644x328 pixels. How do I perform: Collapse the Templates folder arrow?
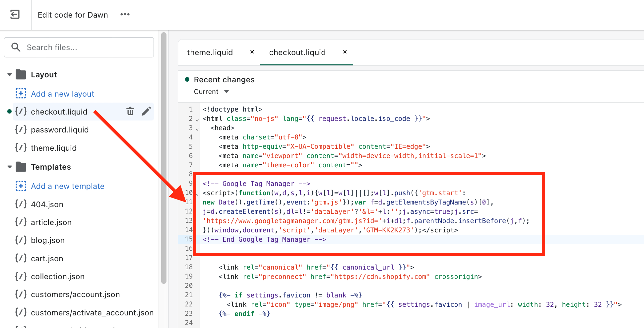click(x=10, y=167)
